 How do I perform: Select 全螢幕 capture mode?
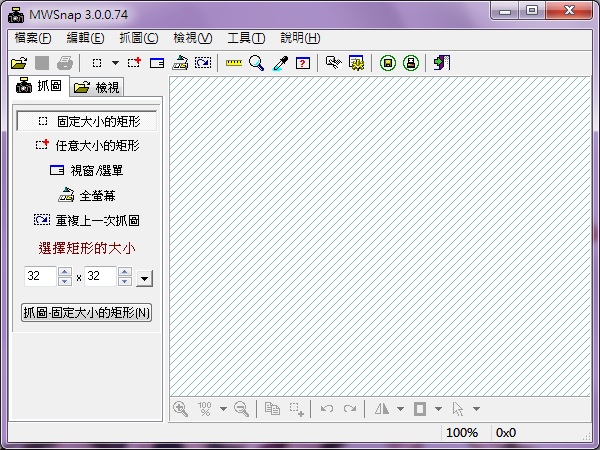(86, 196)
